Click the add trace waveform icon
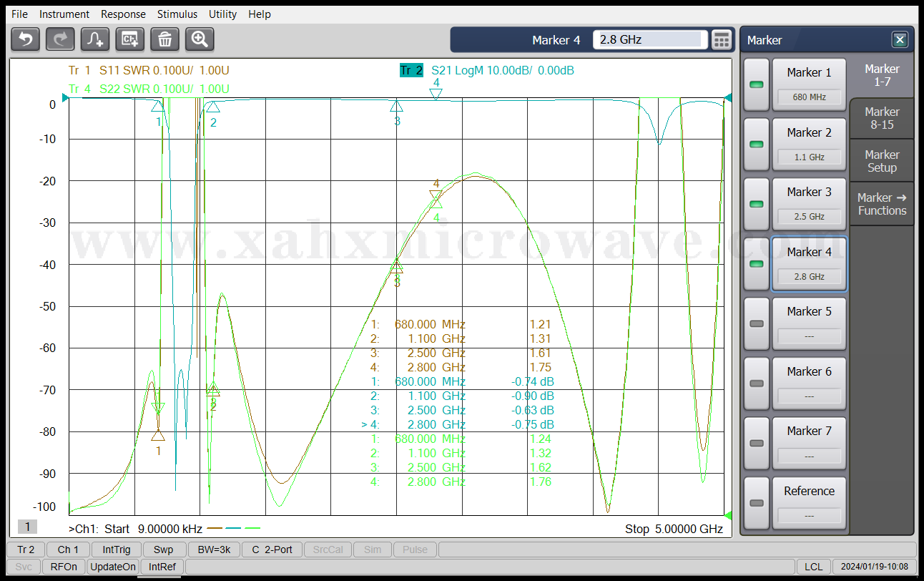This screenshot has width=924, height=581. pyautogui.click(x=95, y=39)
